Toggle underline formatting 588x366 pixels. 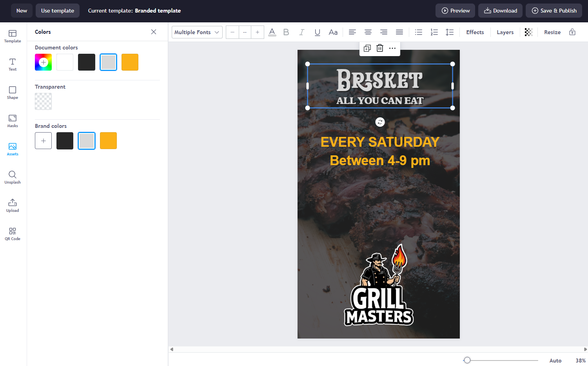(x=317, y=32)
